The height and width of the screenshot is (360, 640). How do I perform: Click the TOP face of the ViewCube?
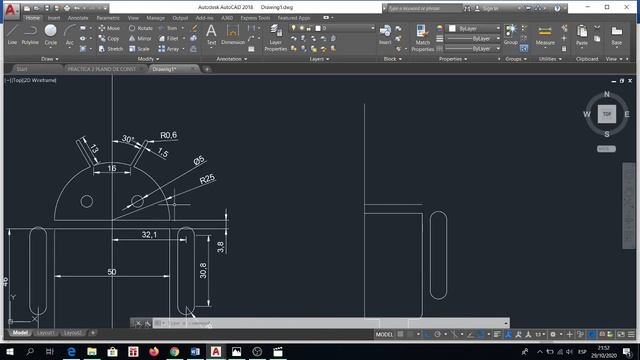(x=607, y=114)
